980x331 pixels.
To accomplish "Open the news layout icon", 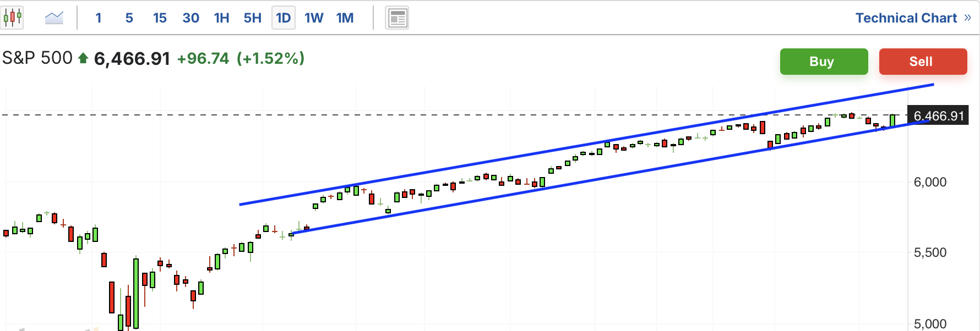I will click(397, 18).
